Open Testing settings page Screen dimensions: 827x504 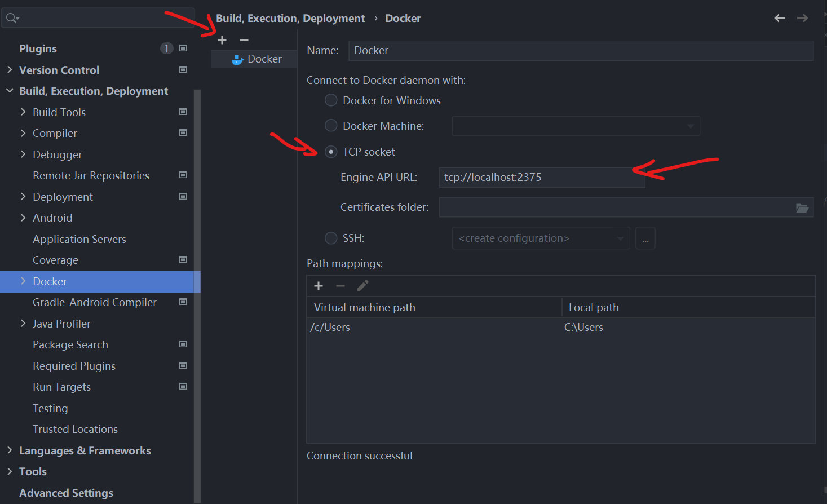(50, 408)
